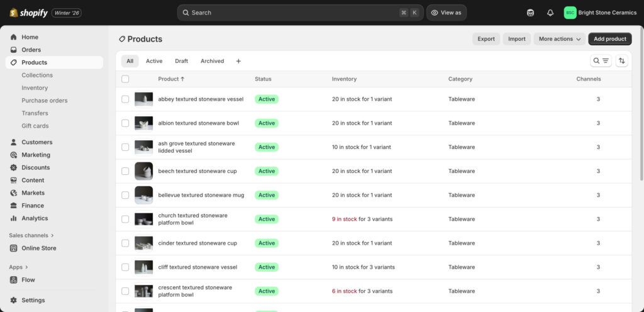Open the Marketing target icon

coord(14,155)
